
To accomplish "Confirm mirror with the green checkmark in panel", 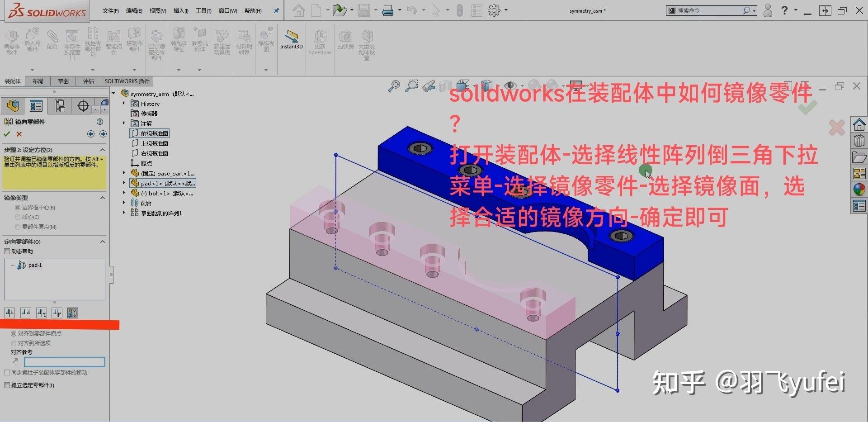I will (7, 134).
